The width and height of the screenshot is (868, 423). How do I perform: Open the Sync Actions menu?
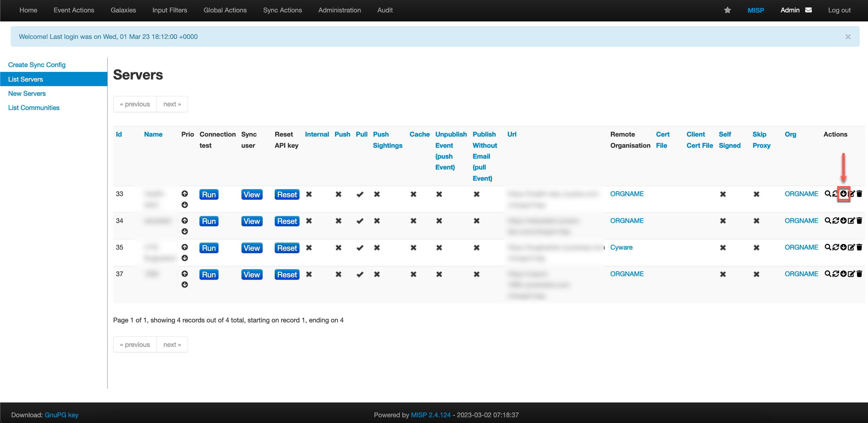282,10
